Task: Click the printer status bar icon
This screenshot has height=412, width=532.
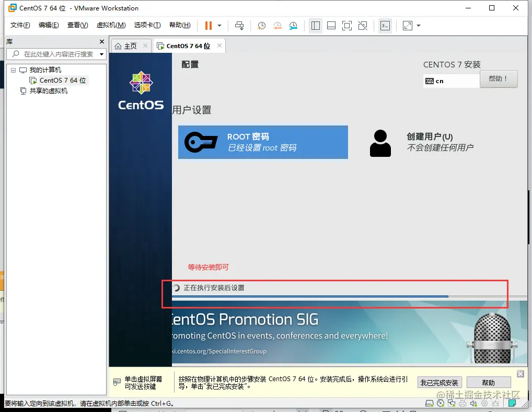Action: point(462,403)
